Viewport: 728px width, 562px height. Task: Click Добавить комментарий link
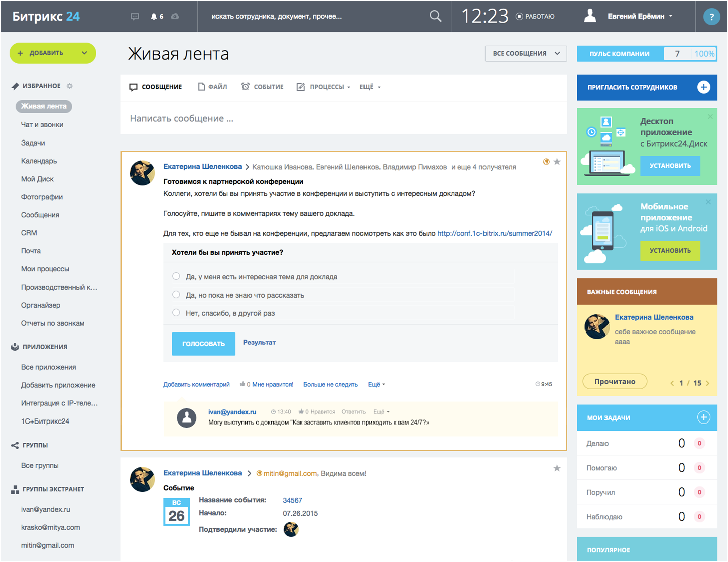point(196,384)
